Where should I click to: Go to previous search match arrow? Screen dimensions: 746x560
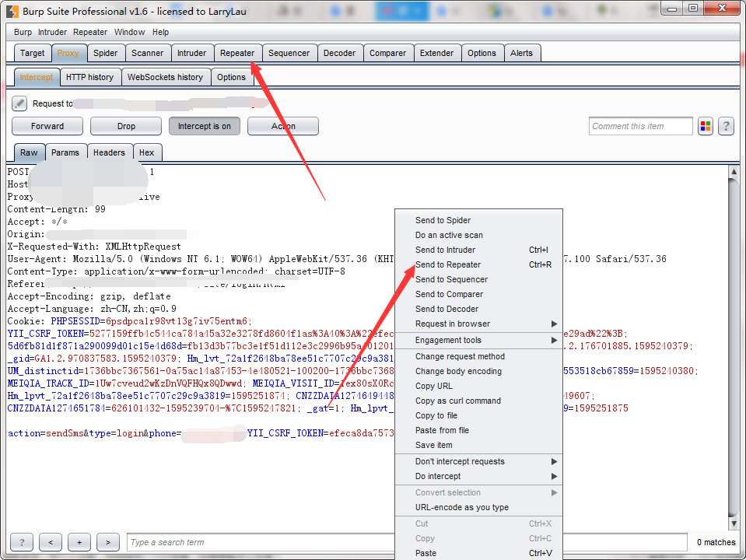click(x=51, y=542)
